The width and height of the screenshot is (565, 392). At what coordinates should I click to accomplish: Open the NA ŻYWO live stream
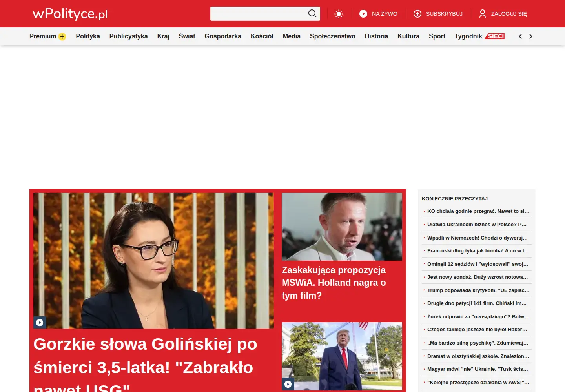378,14
